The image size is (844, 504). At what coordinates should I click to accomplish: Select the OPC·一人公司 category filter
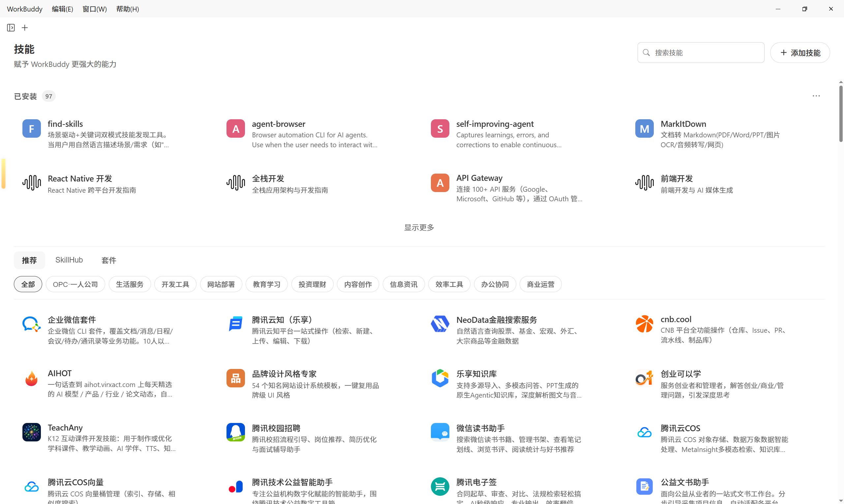pos(75,284)
